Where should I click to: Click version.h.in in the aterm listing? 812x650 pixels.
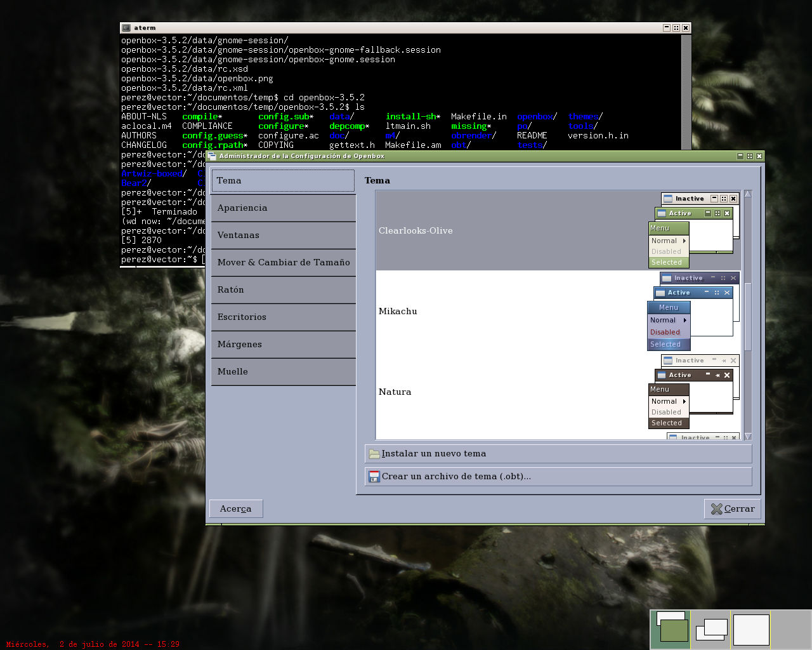click(598, 136)
